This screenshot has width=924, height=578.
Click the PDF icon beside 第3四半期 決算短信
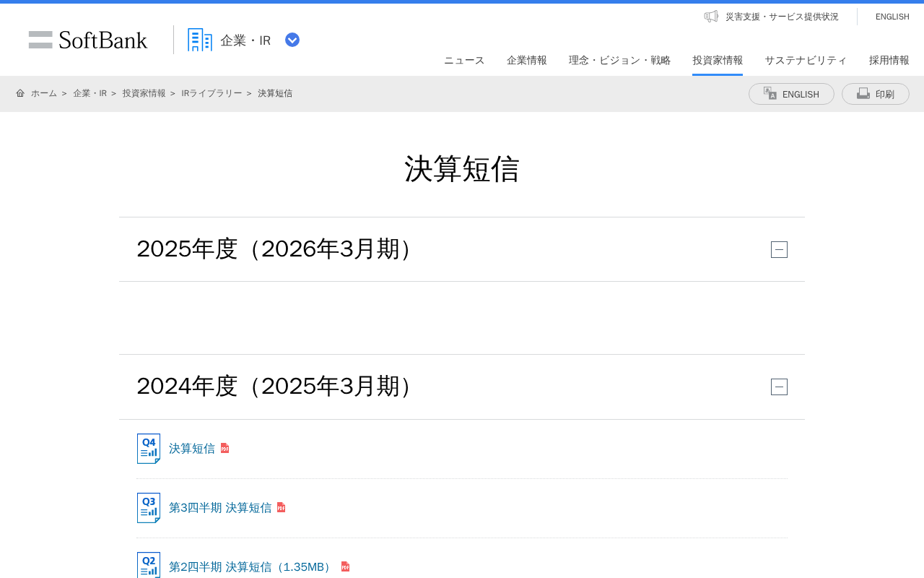pos(282,507)
